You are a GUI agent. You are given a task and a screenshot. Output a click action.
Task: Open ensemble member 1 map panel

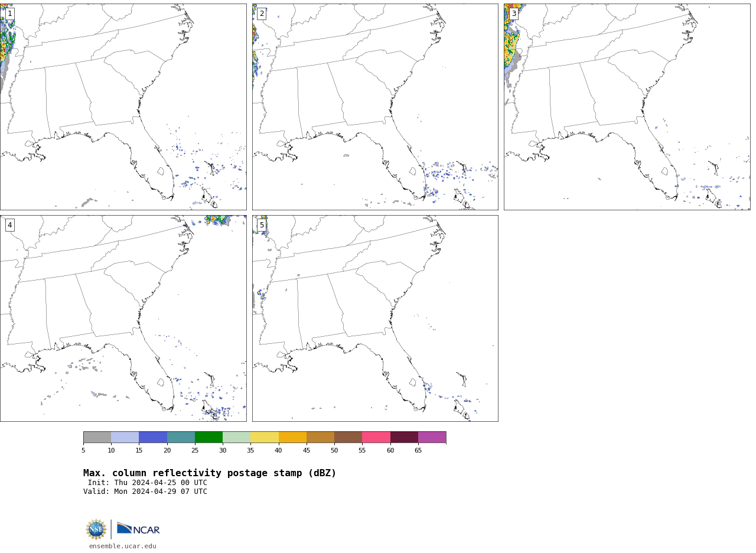pos(123,107)
